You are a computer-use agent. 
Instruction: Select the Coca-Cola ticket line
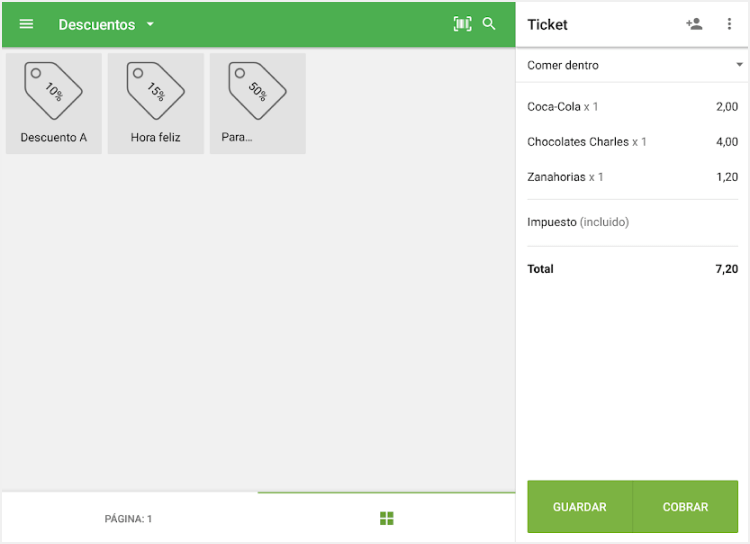(632, 107)
